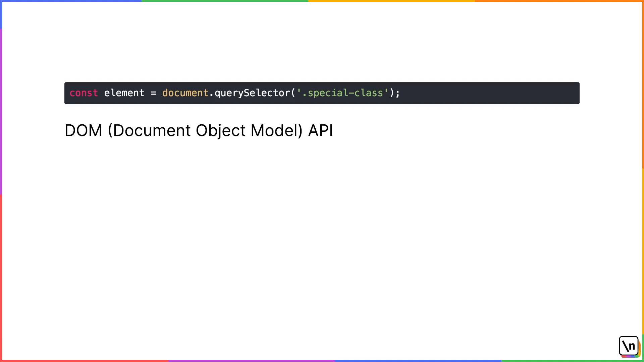
Task: Click the 'element' variable name
Action: click(124, 93)
